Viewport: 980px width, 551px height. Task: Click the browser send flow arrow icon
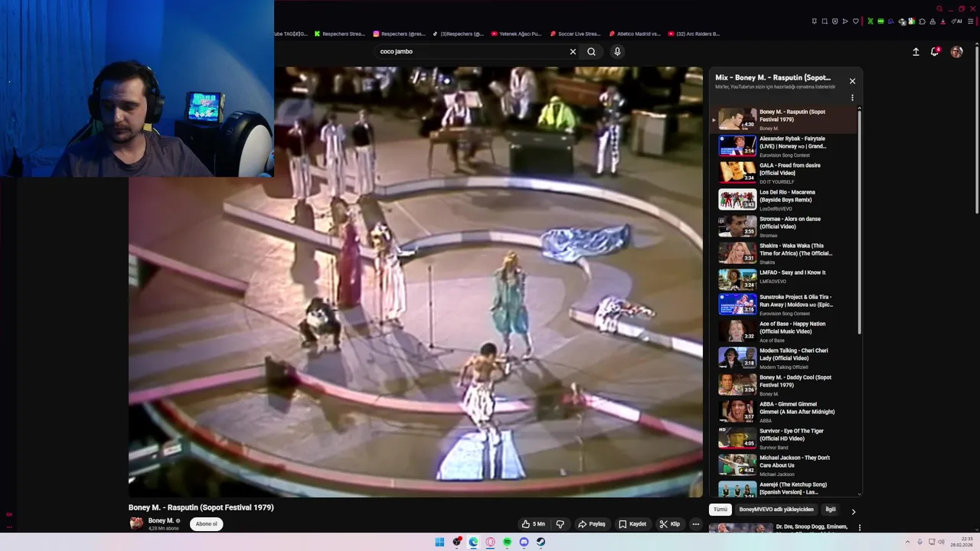pyautogui.click(x=845, y=21)
